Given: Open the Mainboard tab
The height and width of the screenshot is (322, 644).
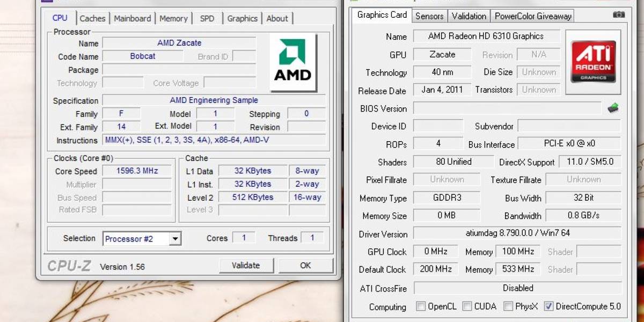Looking at the screenshot, I should (x=134, y=18).
